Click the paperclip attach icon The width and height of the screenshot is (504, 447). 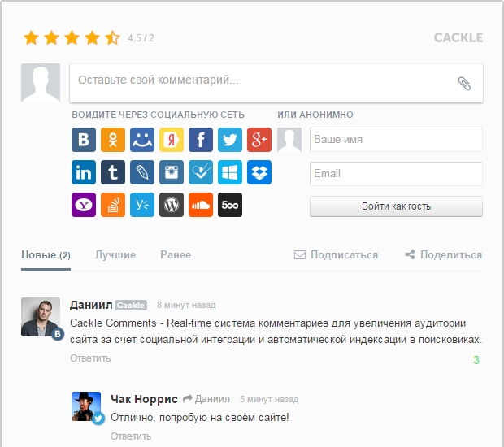tap(464, 84)
